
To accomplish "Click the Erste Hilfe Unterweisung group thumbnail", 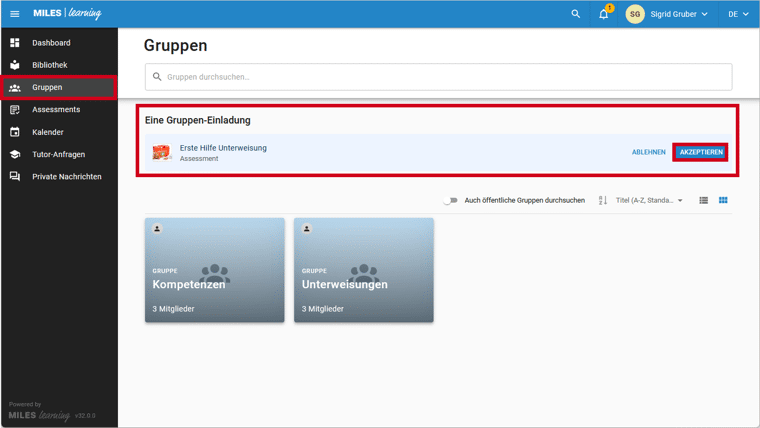I will (162, 152).
